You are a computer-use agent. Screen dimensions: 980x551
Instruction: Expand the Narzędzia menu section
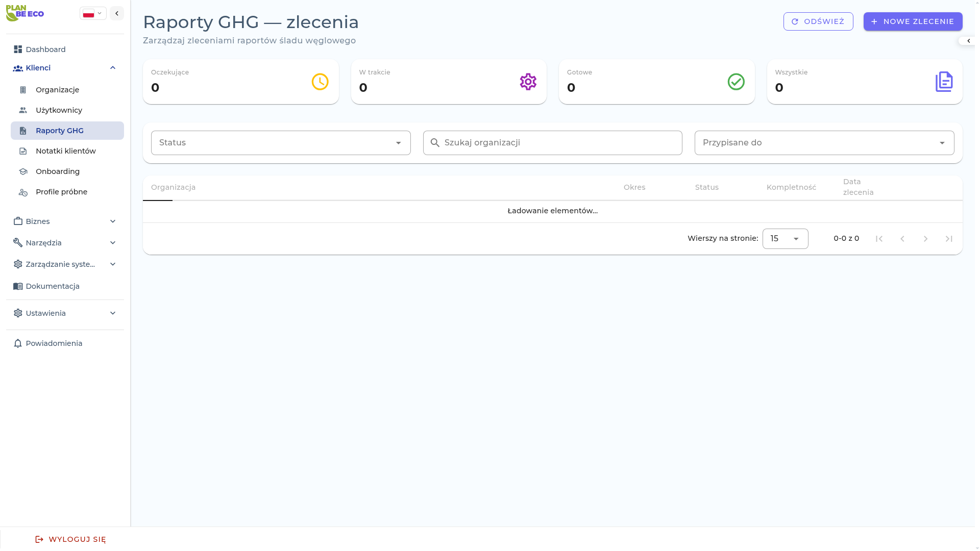click(x=113, y=243)
